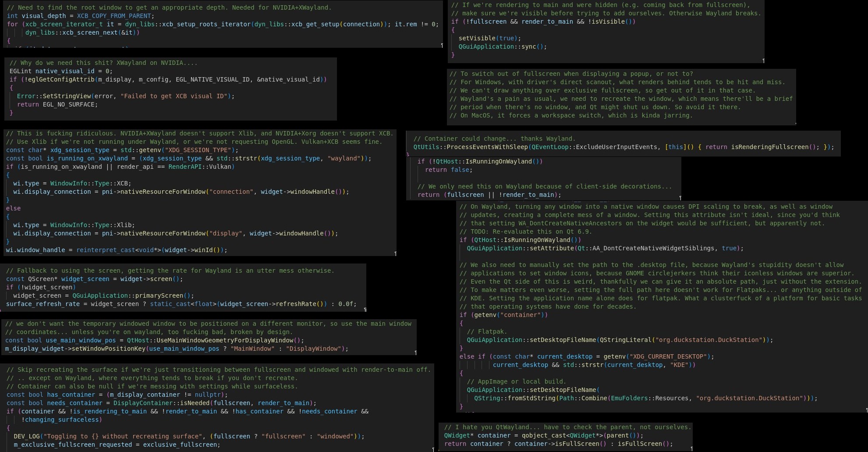
Task: Click the 'return EGL_NO_SURFACE;' statement
Action: tap(57, 104)
